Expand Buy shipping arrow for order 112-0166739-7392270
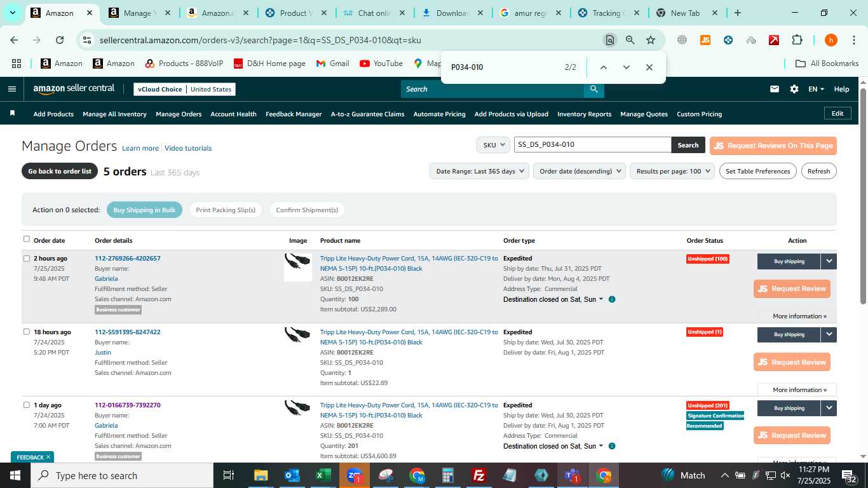Viewport: 868px width, 488px height. pos(829,408)
